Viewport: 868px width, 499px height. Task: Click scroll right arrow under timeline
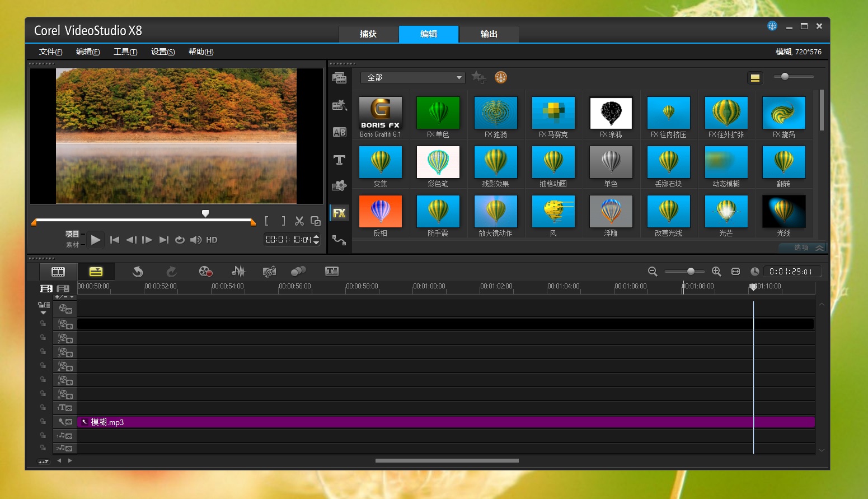[70, 460]
